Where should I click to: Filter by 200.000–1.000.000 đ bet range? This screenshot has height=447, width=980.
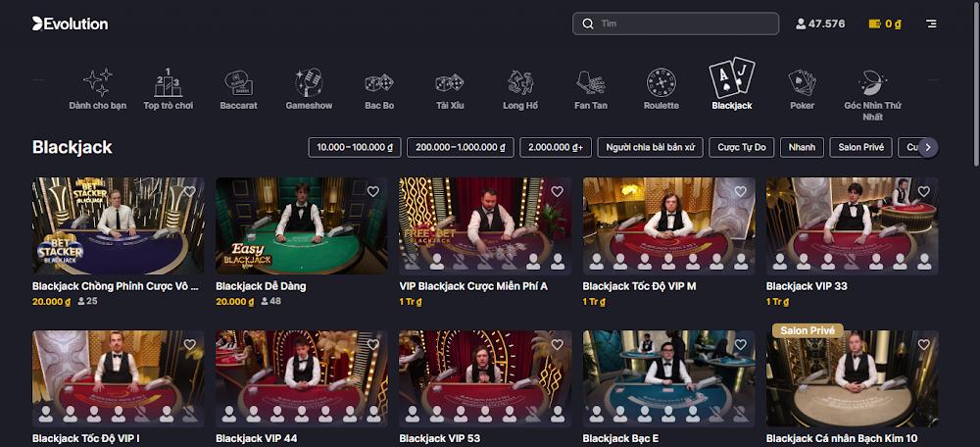click(x=461, y=148)
